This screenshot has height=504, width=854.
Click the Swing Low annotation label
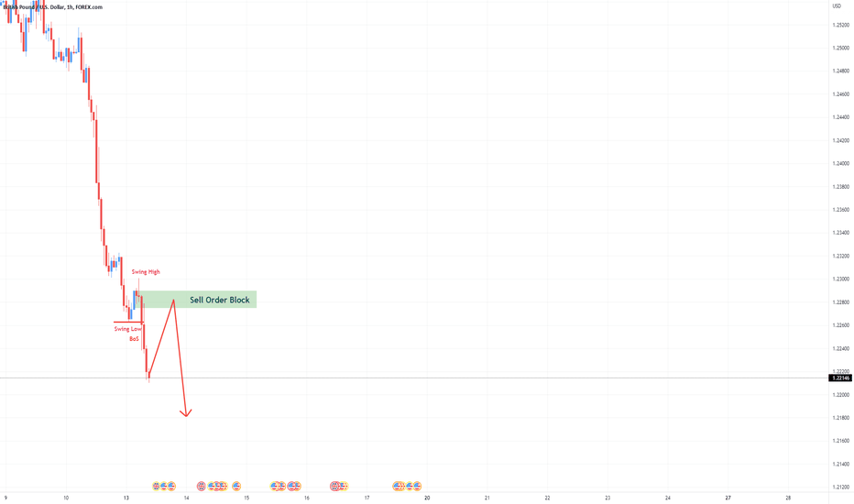pos(127,329)
